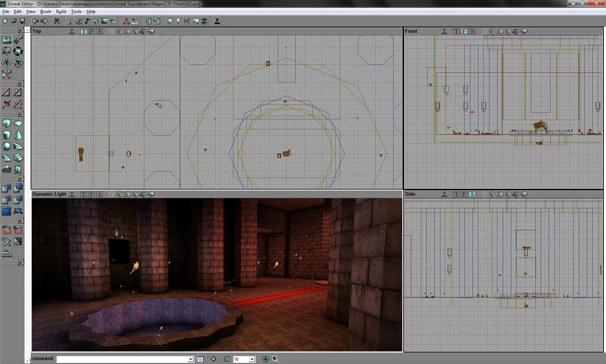The image size is (606, 364).
Task: Select the Camera Movement tool
Action: click(x=6, y=40)
